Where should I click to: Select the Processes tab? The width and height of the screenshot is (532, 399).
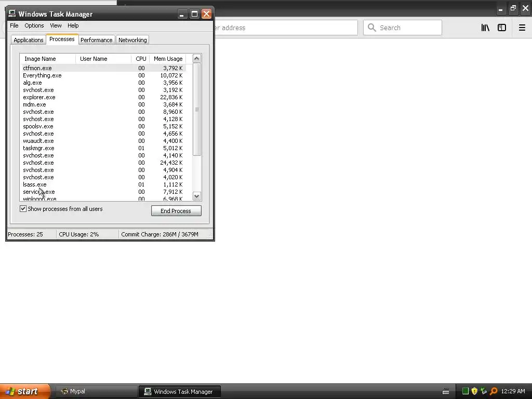62,39
